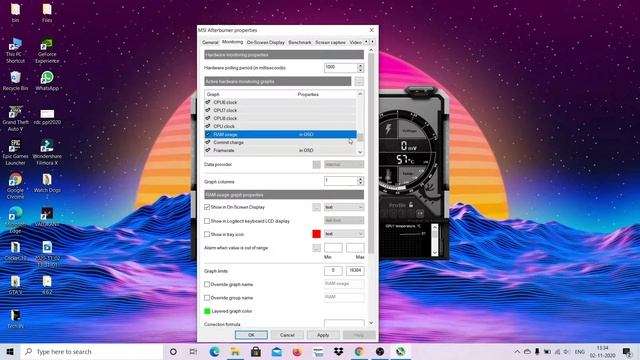Screen dimensions: 640x360
Task: Toggle checkmark icon on Commit charge row
Action: 208,142
